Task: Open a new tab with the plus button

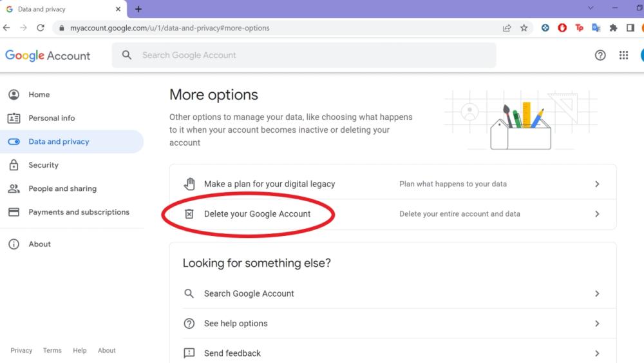Action: click(138, 9)
